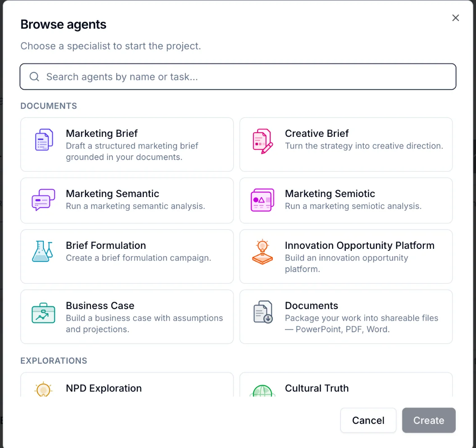Click the Create button
This screenshot has height=448, width=476.
(428, 420)
